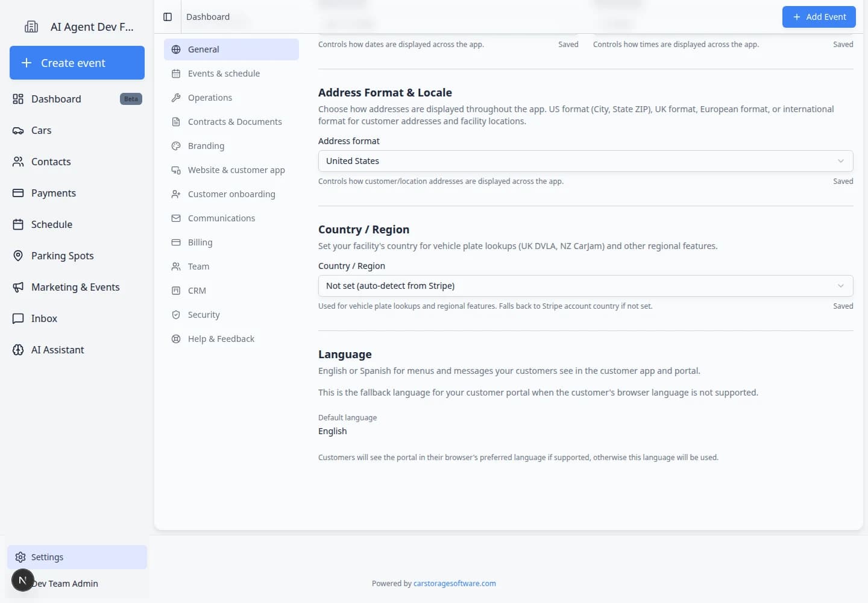Screen dimensions: 868x603
Task: Click the CRM board icon
Action: [176, 291]
